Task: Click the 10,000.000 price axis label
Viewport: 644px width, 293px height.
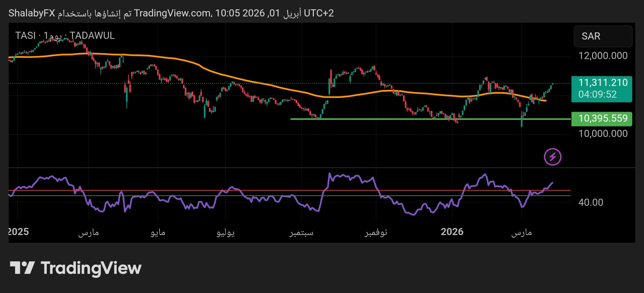Action: coord(603,133)
